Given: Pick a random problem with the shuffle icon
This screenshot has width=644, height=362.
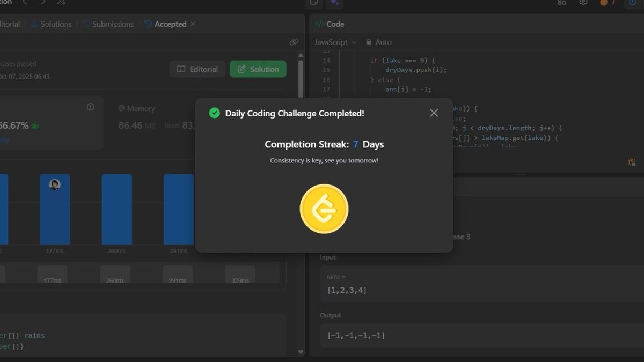Looking at the screenshot, I should 61,3.
